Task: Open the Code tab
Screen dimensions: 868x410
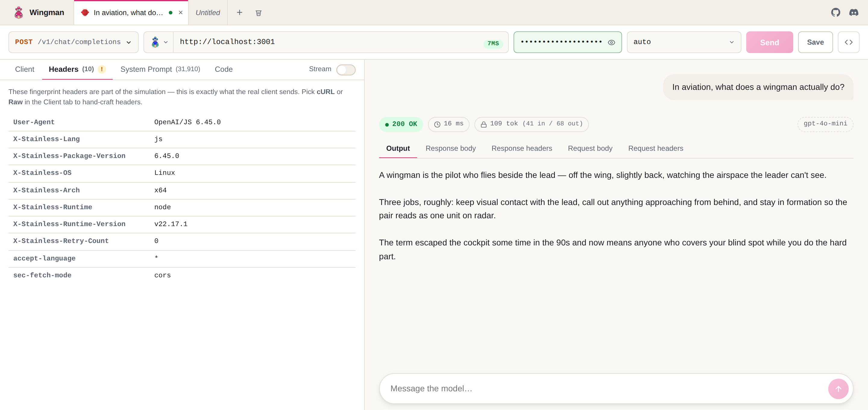Action: click(x=224, y=69)
